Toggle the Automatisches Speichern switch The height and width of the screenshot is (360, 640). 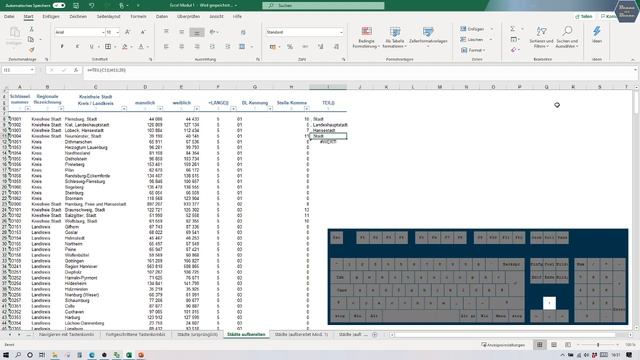pyautogui.click(x=59, y=5)
